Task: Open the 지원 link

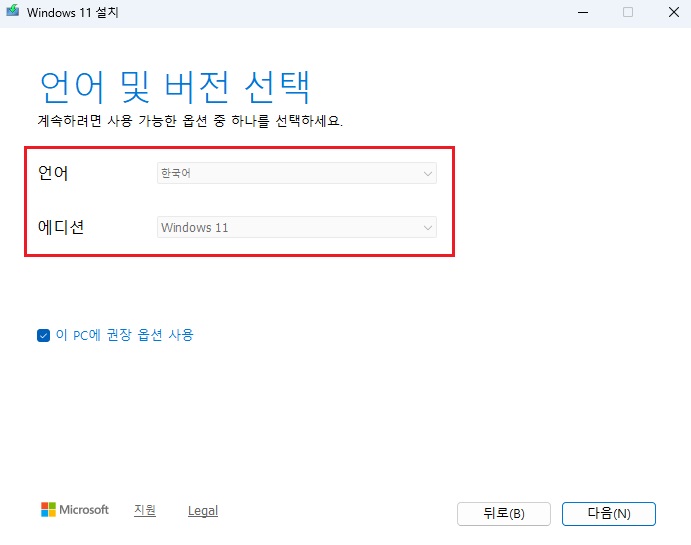Action: click(145, 510)
